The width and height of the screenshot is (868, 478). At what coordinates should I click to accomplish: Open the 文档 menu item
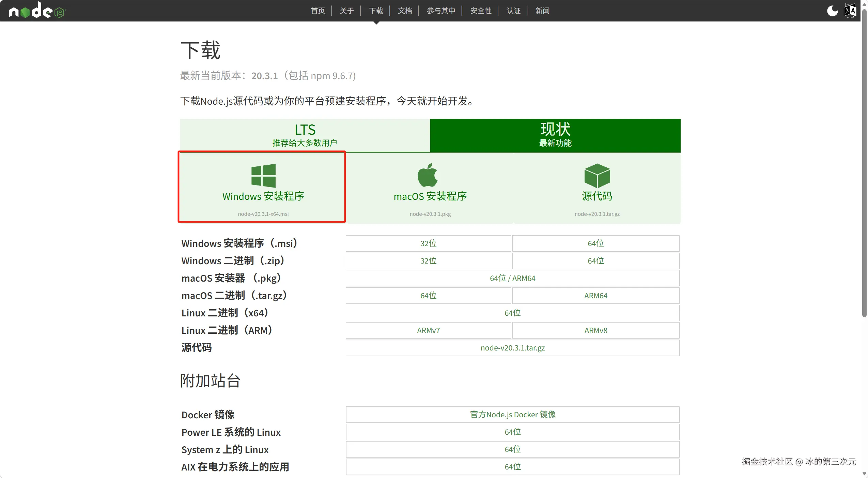pyautogui.click(x=405, y=11)
